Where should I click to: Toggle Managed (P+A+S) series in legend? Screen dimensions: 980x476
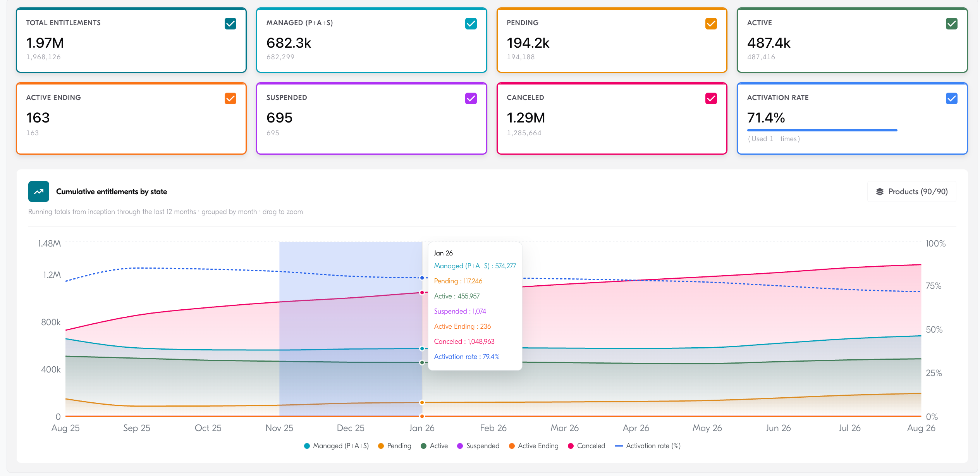coord(337,446)
